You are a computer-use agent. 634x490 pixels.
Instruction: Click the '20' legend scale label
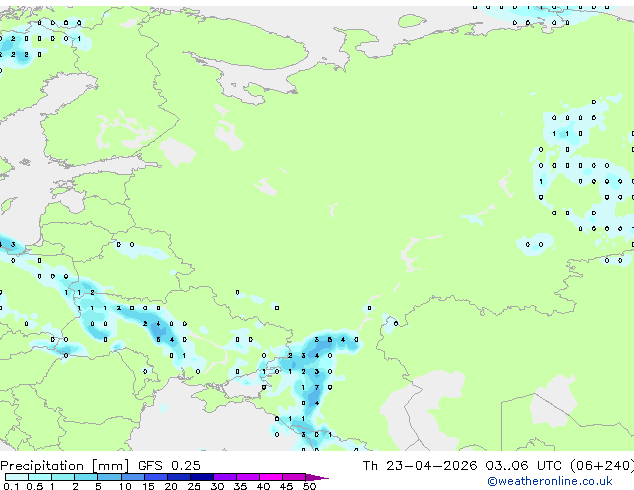[x=171, y=486]
